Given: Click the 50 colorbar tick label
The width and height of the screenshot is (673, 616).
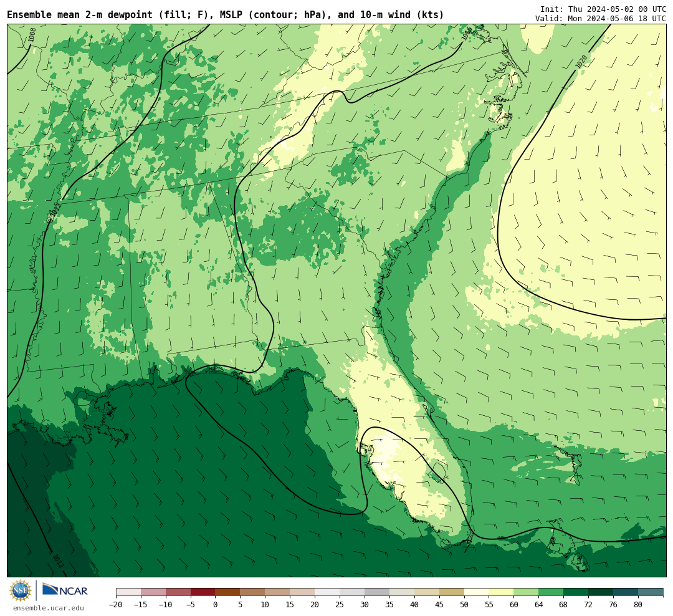Looking at the screenshot, I should [x=464, y=605].
